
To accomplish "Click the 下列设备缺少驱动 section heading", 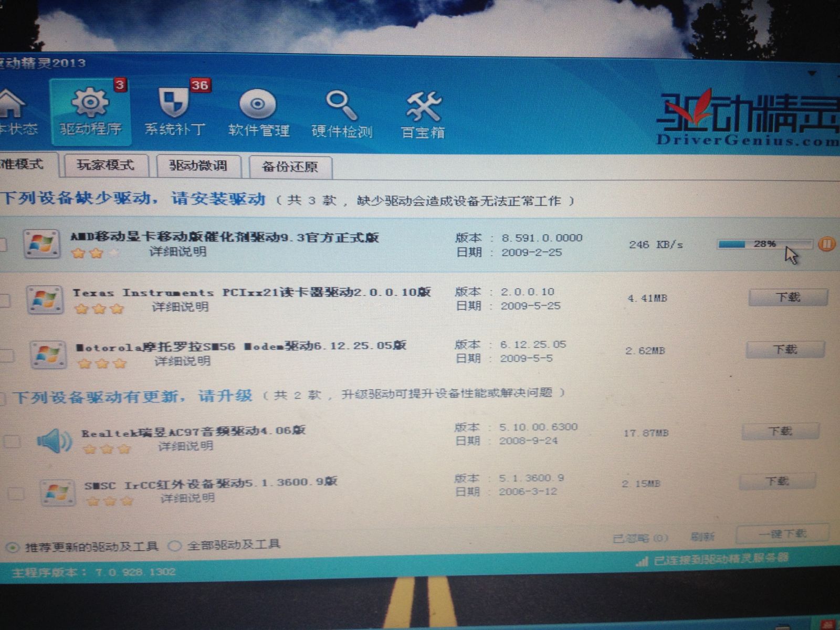I will (x=133, y=198).
